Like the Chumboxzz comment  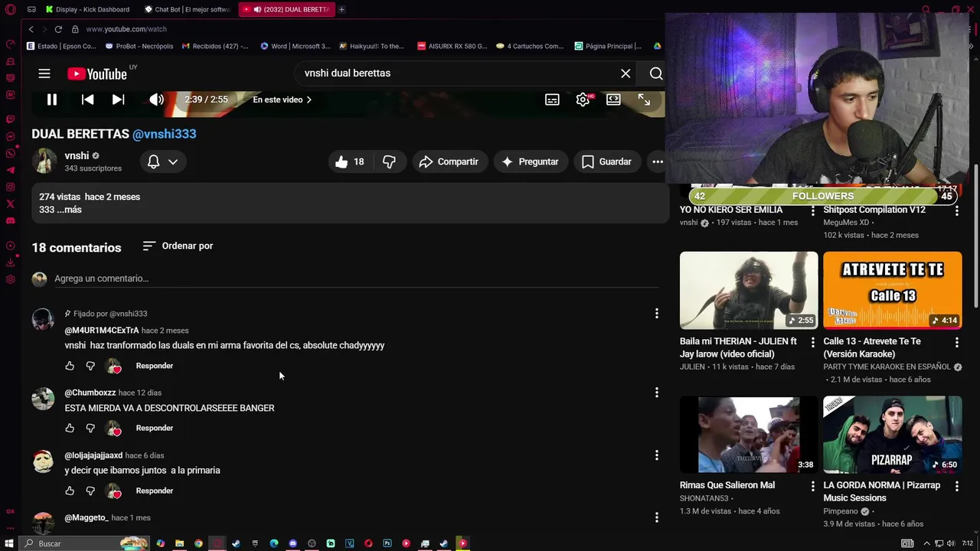pyautogui.click(x=70, y=428)
